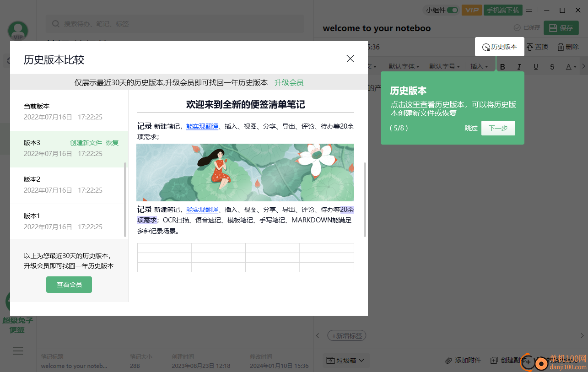Image resolution: width=588 pixels, height=372 pixels.
Task: Click the 修改时间 column header
Action: point(261,357)
